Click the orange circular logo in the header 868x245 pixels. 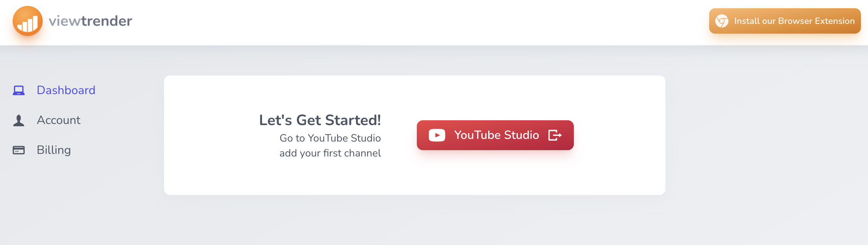[x=28, y=21]
